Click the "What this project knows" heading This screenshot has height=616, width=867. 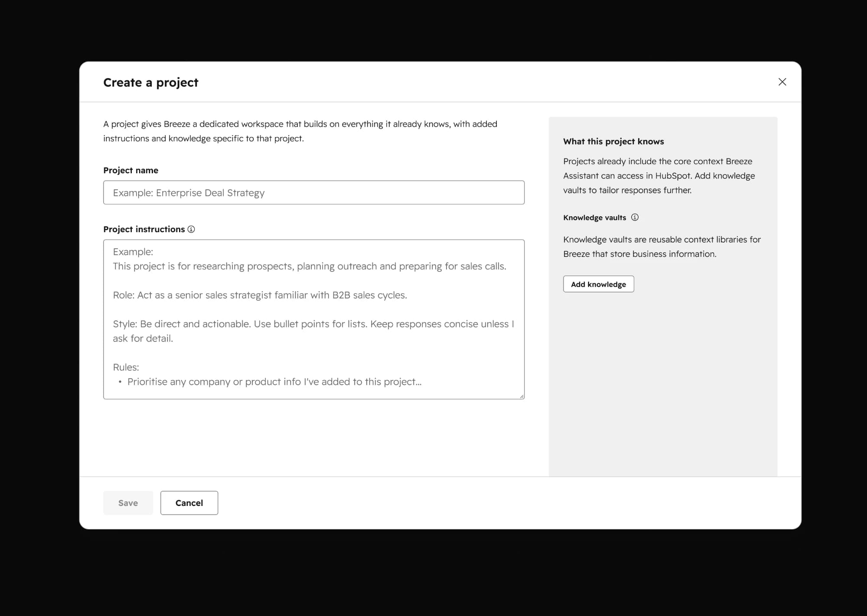click(x=613, y=141)
